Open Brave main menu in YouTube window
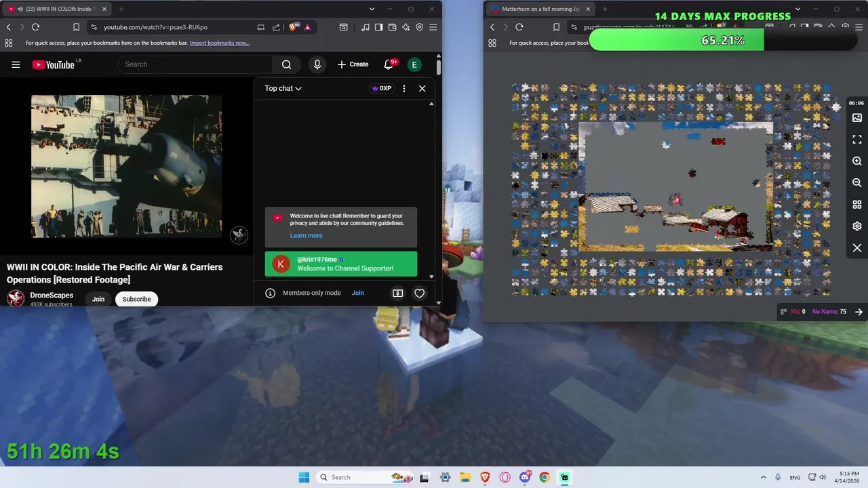This screenshot has height=488, width=868. [x=433, y=27]
